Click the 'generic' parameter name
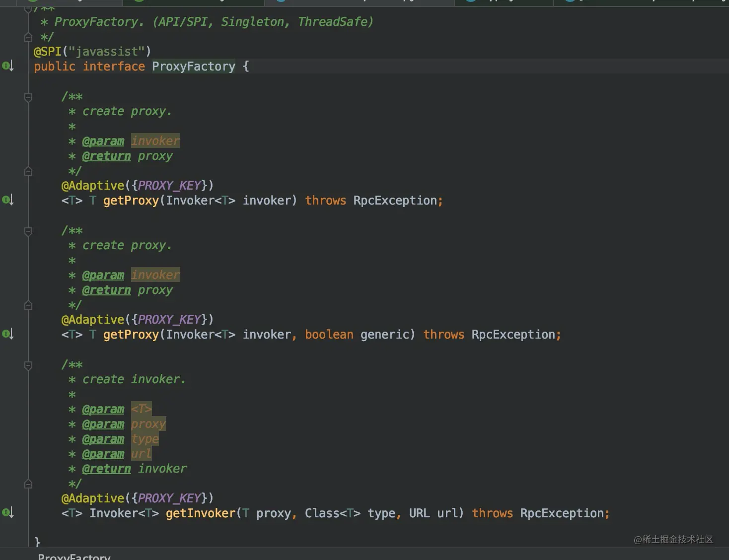 [385, 335]
